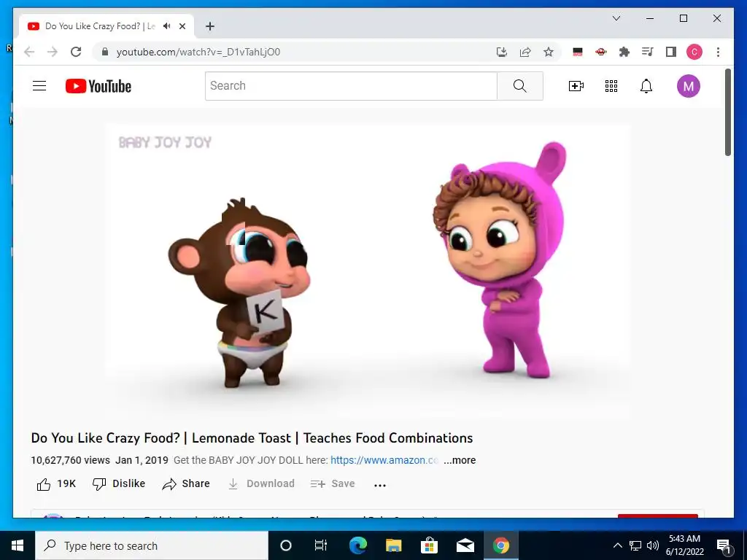Open YouTube notifications bell

coord(646,86)
